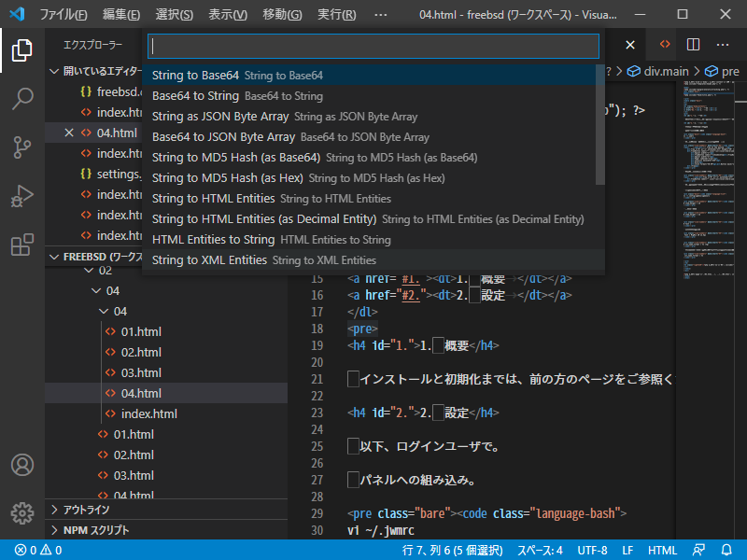Open the 表示(V) menu

228,15
